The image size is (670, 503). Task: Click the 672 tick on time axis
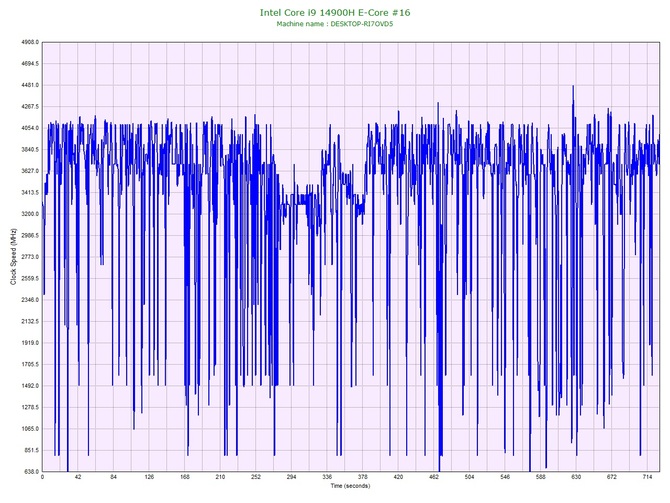(611, 477)
